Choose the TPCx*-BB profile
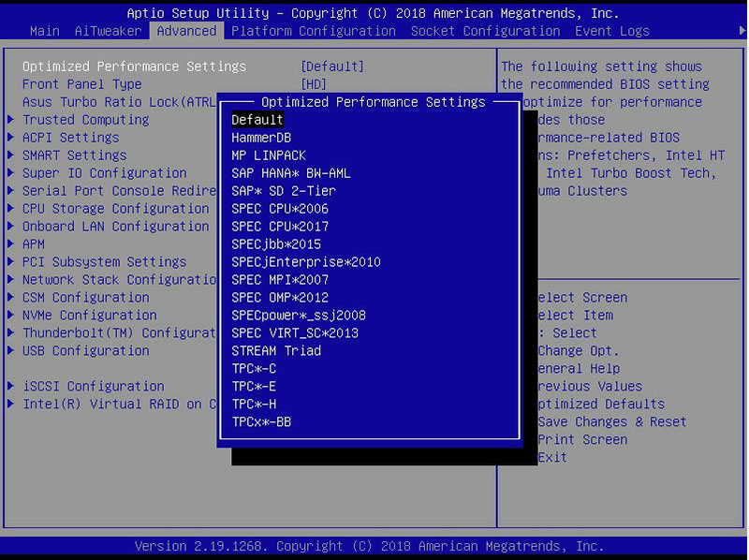 [x=261, y=422]
